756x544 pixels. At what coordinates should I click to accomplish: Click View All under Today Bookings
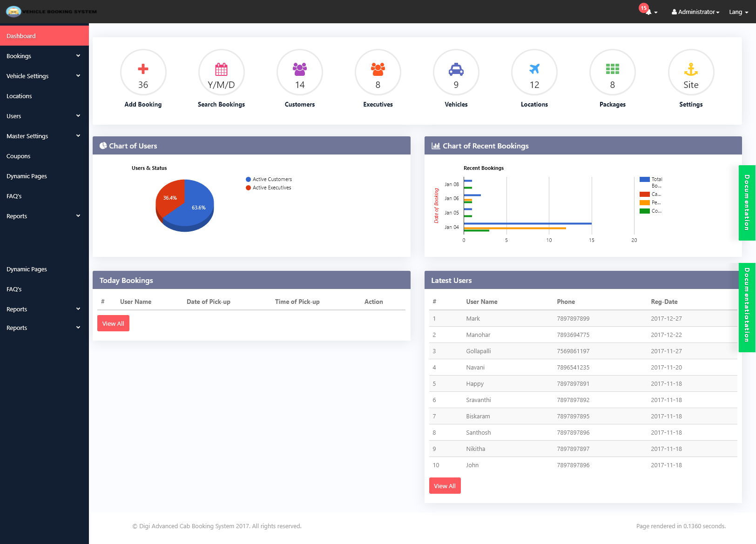(x=113, y=323)
